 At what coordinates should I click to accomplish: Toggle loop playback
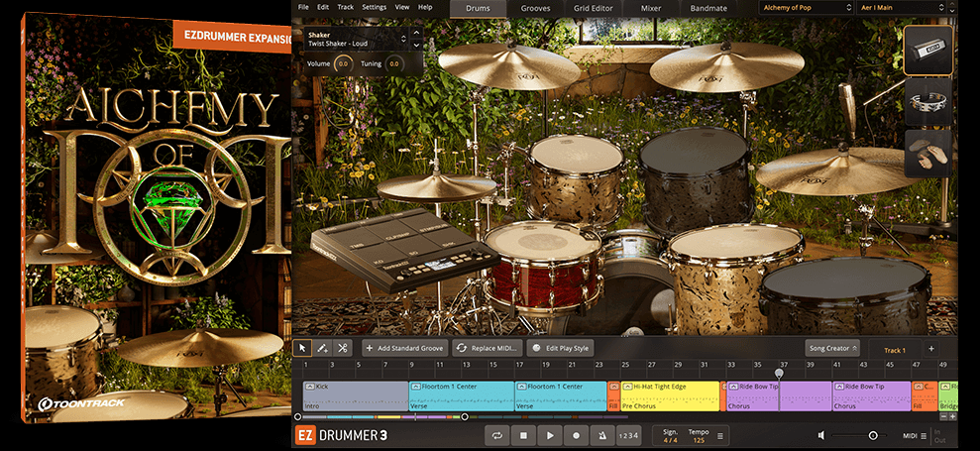pos(497,435)
